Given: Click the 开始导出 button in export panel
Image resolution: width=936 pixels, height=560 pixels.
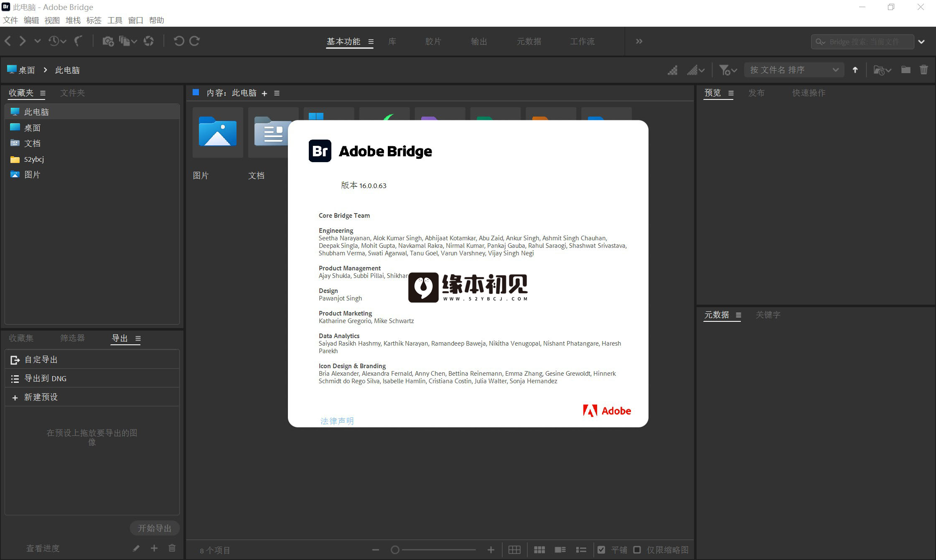Looking at the screenshot, I should tap(155, 528).
